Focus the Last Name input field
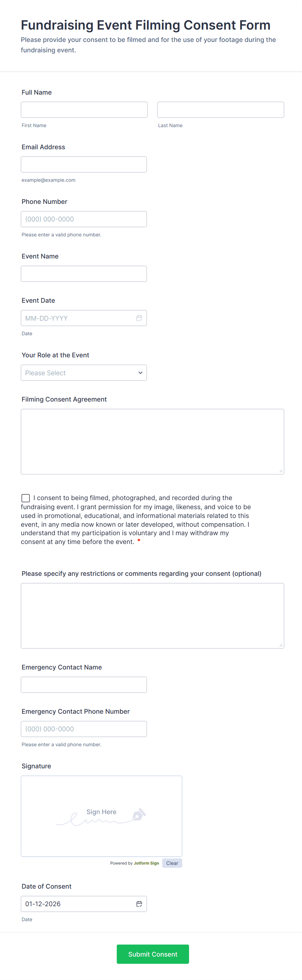 (220, 109)
